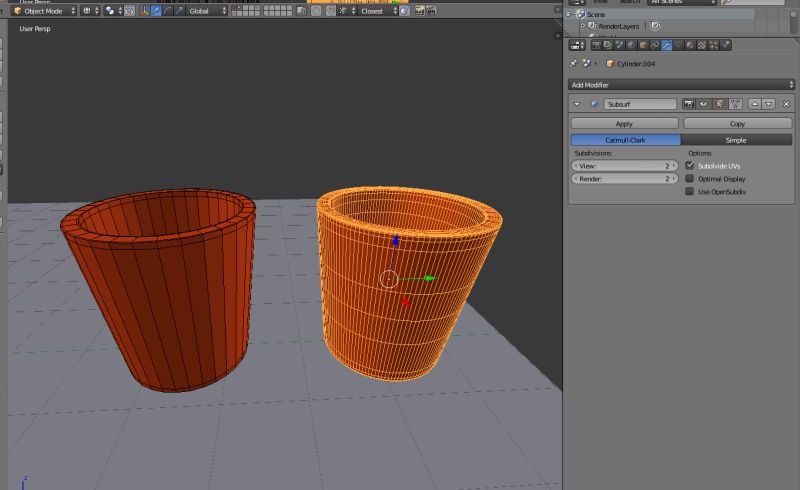This screenshot has height=490, width=800.
Task: Toggle Subsurf editing cage button
Action: (735, 104)
